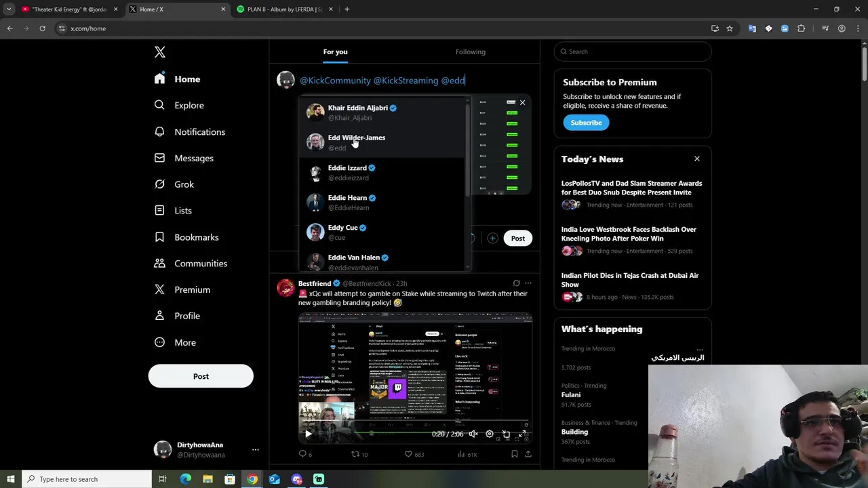
Task: Click the large Post button in sidebar
Action: click(x=201, y=376)
